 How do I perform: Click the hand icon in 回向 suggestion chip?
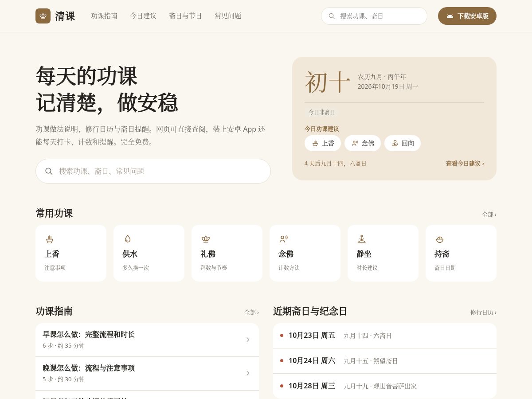(395, 143)
